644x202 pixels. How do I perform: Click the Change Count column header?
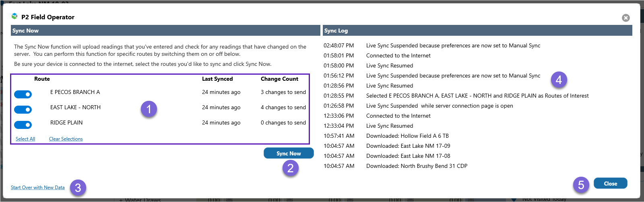pyautogui.click(x=279, y=79)
